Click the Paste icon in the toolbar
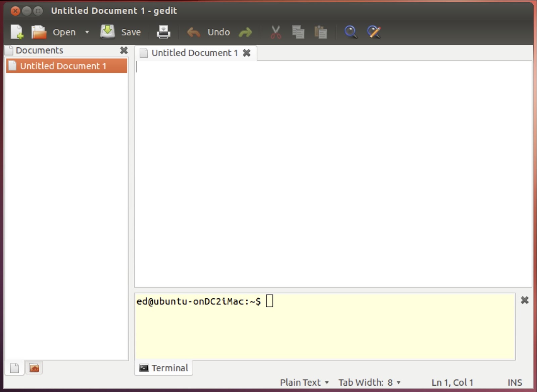 tap(320, 32)
